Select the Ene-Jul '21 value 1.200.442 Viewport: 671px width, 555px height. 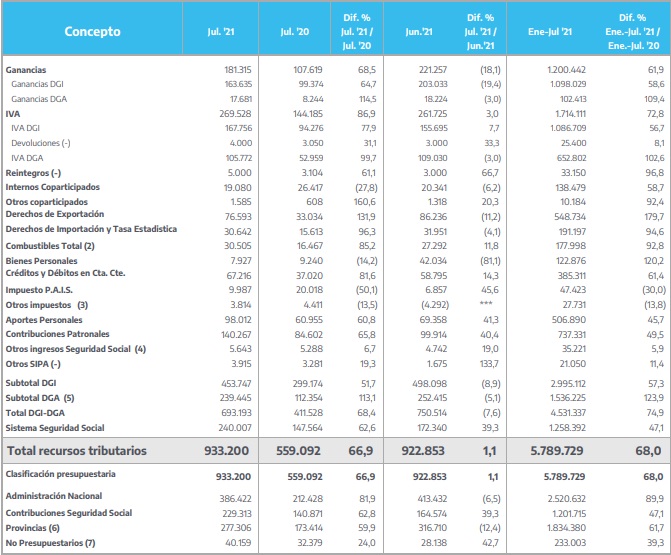567,70
